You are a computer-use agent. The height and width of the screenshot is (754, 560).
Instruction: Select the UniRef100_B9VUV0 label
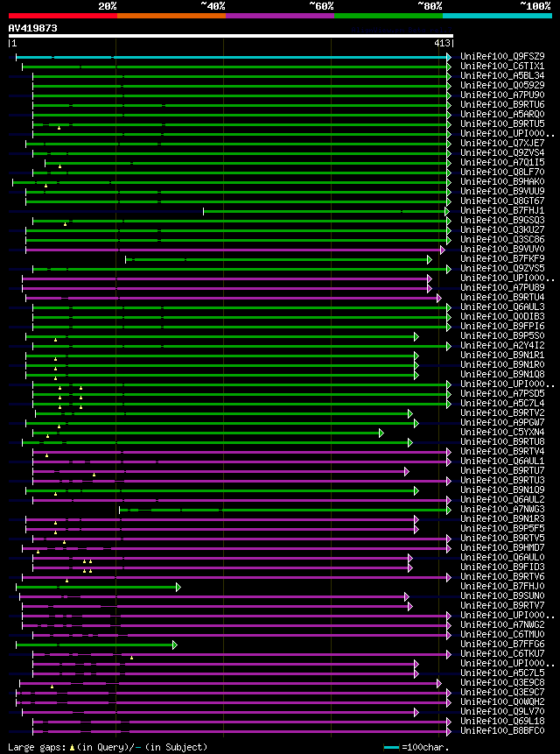pyautogui.click(x=502, y=249)
